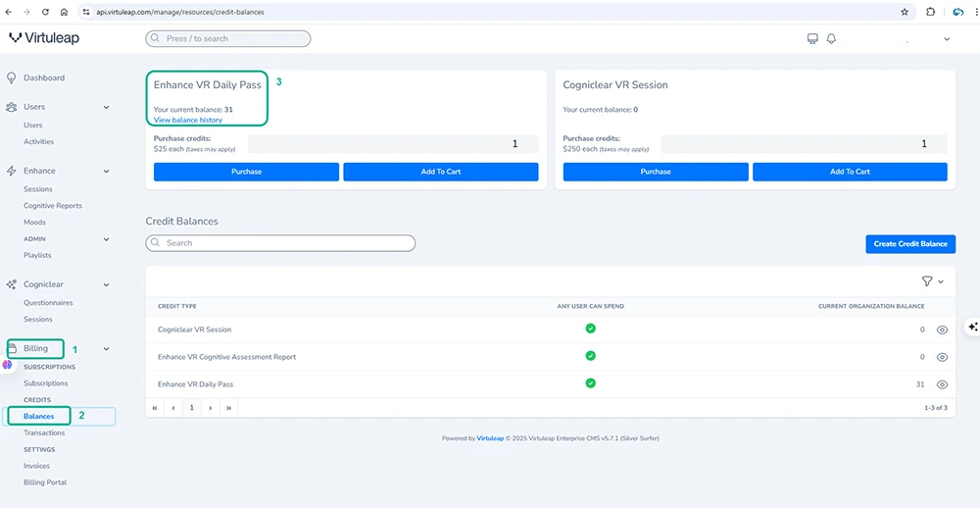
Task: Click the purple brain widget at left edge
Action: click(x=7, y=364)
